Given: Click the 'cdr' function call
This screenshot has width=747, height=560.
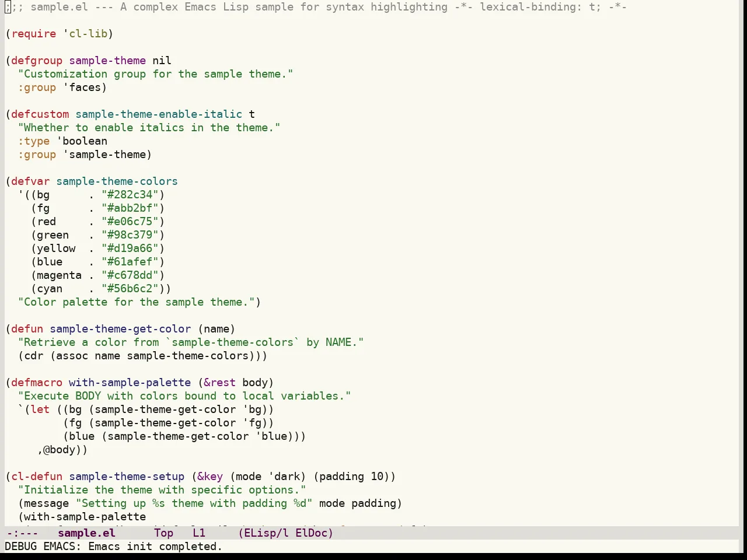Looking at the screenshot, I should coord(34,356).
